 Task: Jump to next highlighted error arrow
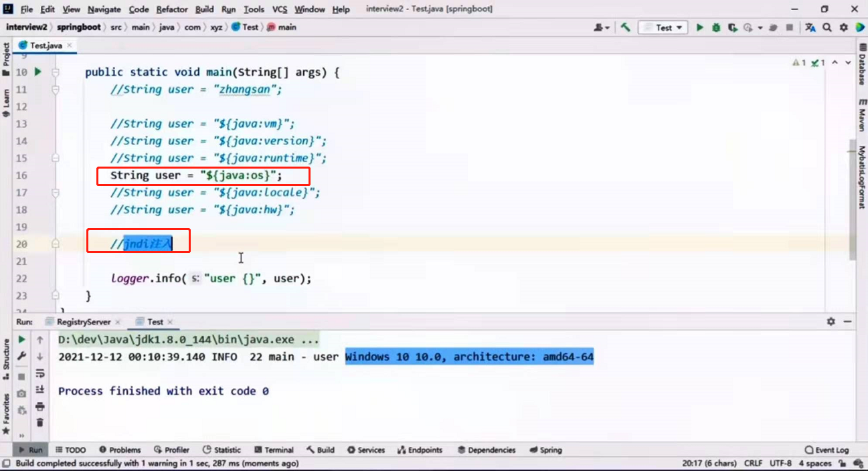(x=849, y=63)
